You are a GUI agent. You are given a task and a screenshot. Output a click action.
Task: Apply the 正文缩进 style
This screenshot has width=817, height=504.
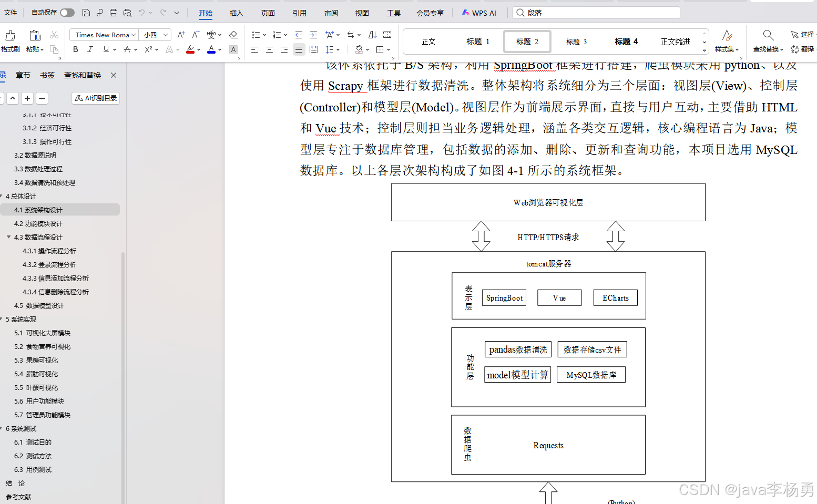[x=675, y=42]
